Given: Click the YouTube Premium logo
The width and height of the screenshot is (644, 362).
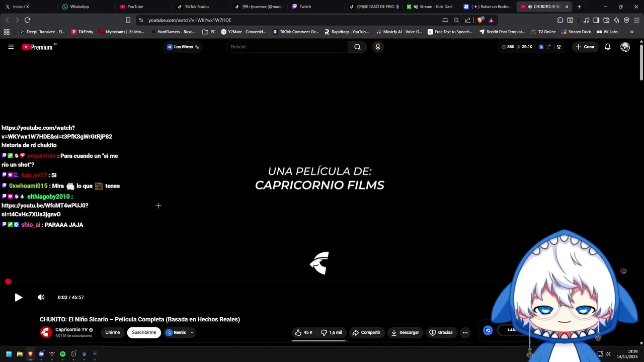Looking at the screenshot, I should point(37,47).
